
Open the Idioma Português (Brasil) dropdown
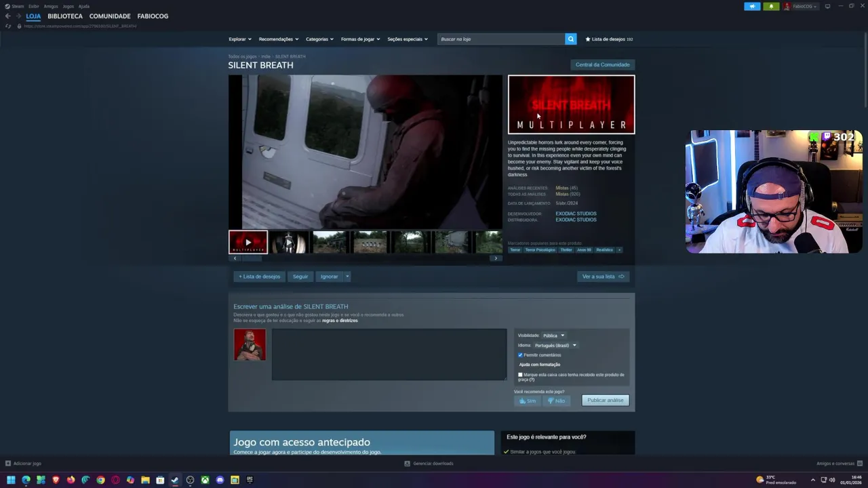click(555, 346)
